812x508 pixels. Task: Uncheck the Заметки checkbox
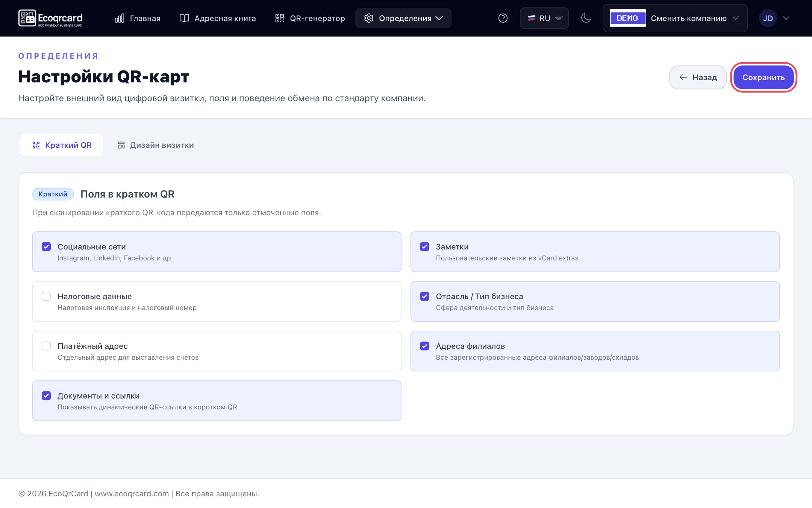point(424,247)
